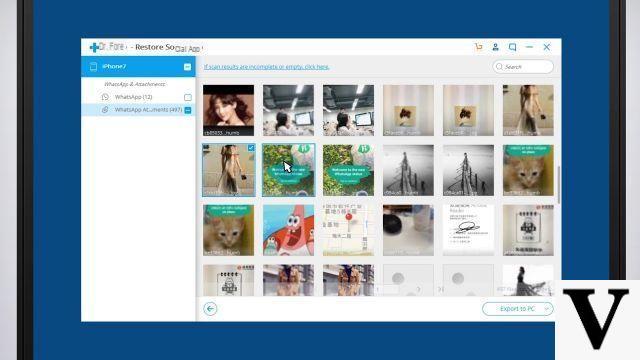Select first flower on yellow card thumbnail

[408, 110]
